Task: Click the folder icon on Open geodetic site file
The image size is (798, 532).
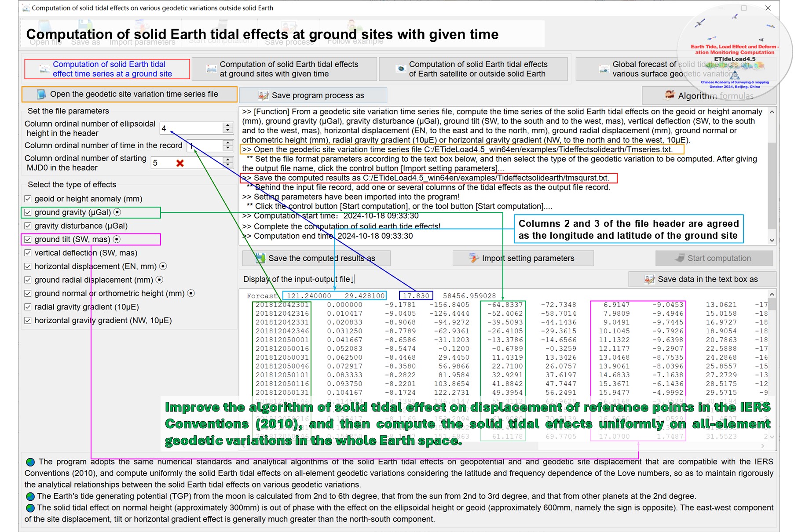Action: click(41, 94)
